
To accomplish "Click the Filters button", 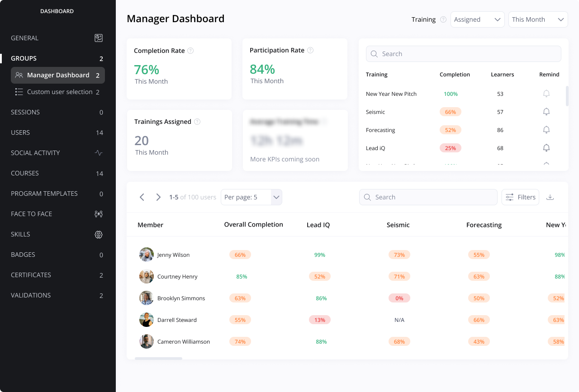I will pos(520,197).
